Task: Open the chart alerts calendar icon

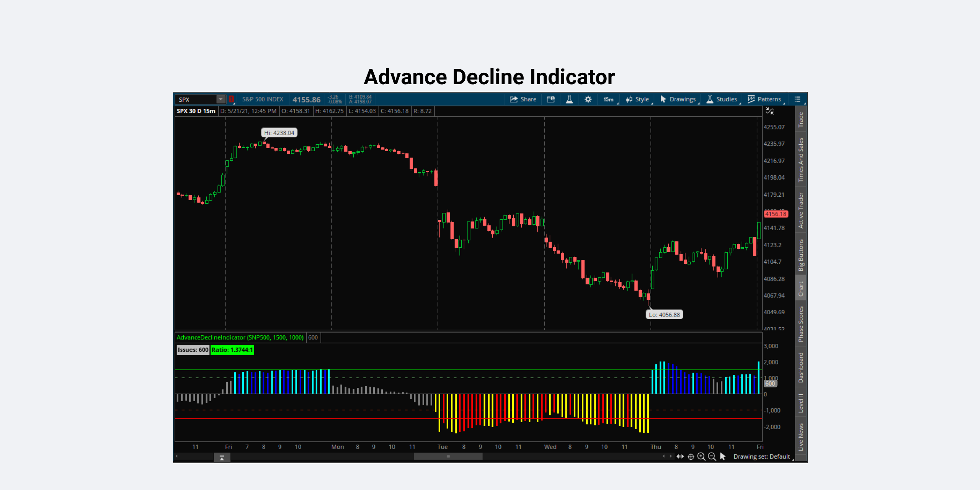Action: (550, 99)
